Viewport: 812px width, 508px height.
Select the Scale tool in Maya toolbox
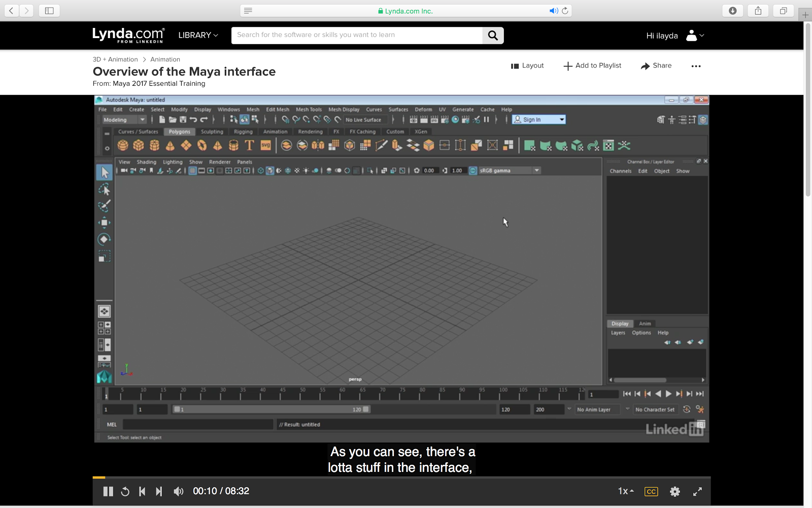tap(105, 256)
